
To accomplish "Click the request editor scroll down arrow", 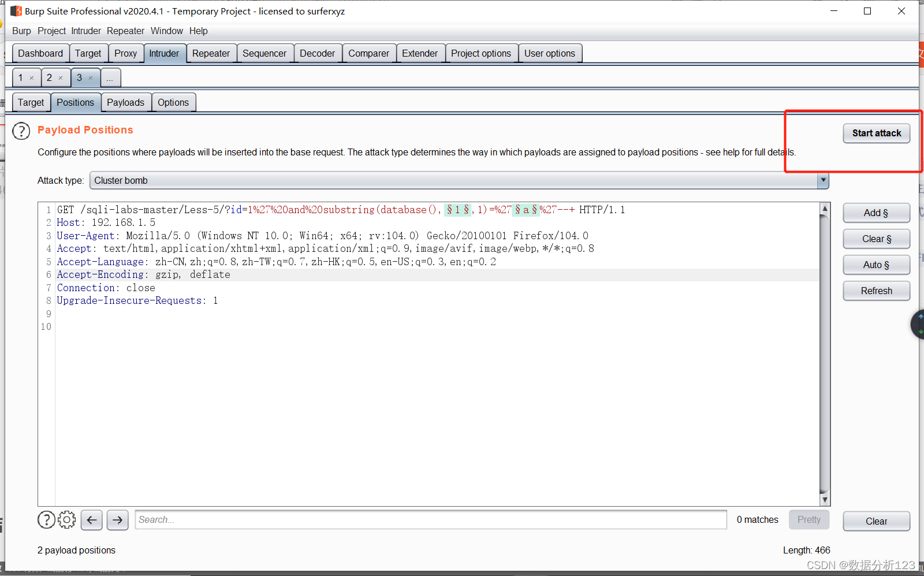I will pyautogui.click(x=825, y=500).
